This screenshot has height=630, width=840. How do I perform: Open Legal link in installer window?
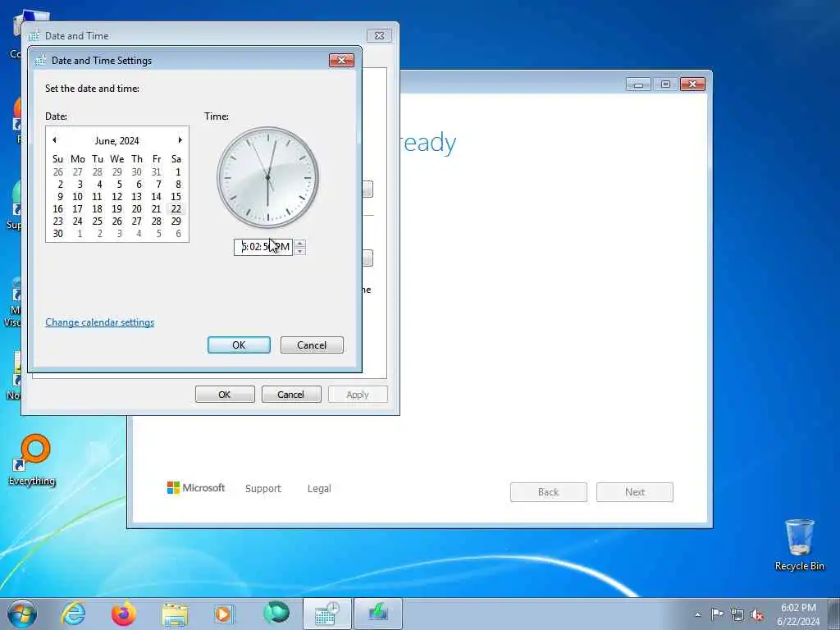click(319, 489)
